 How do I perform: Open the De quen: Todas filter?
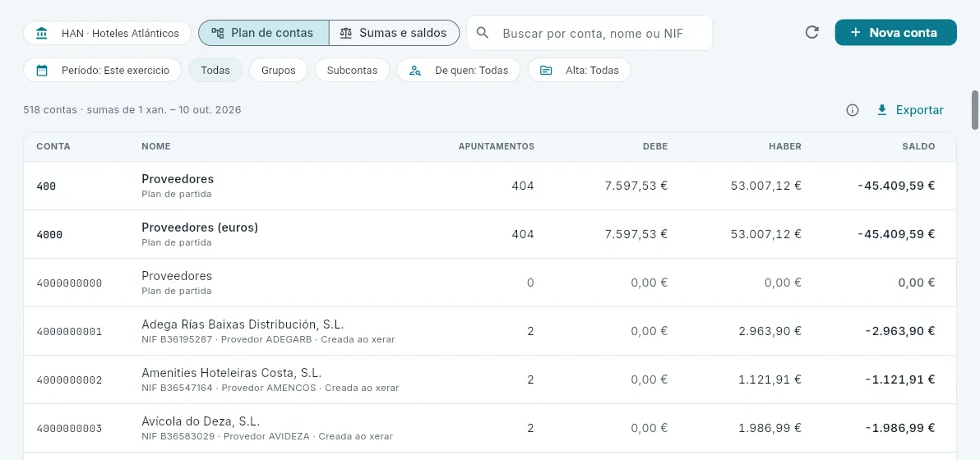(458, 70)
